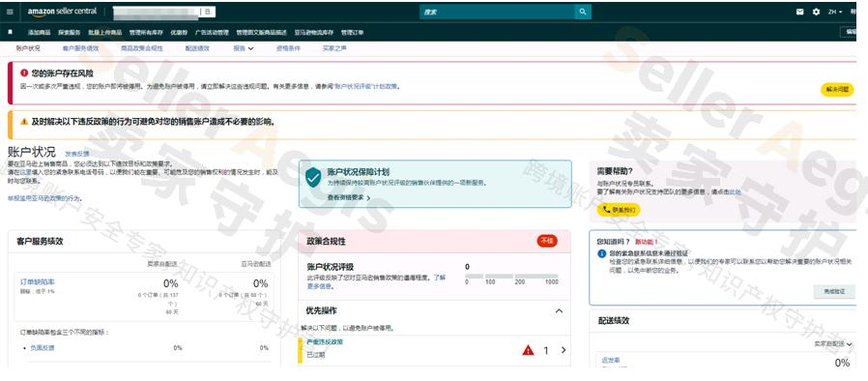
Task: Collapse the 优先操作 section chevron
Action: pyautogui.click(x=559, y=310)
